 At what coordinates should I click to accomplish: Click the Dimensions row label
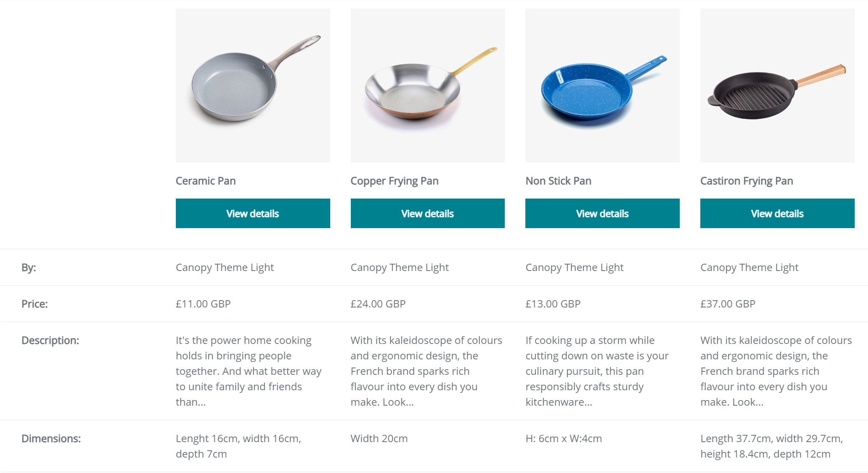(51, 438)
